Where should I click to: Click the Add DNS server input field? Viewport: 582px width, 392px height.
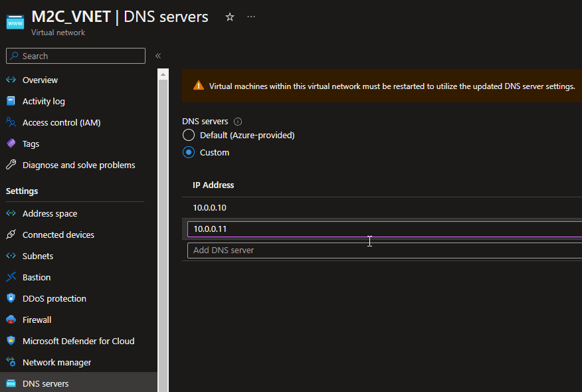tap(385, 250)
